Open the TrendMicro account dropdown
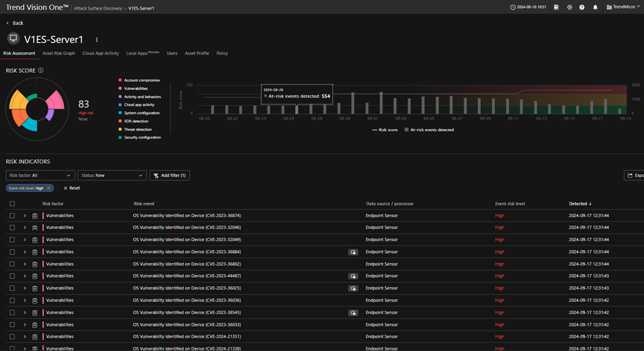The height and width of the screenshot is (351, 644). click(x=623, y=7)
